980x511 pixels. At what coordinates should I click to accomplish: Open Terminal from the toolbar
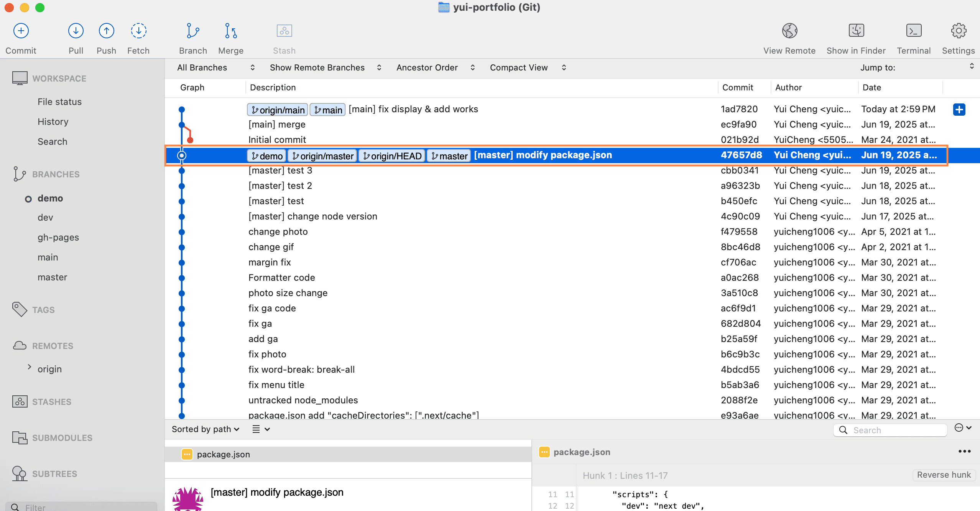[914, 31]
